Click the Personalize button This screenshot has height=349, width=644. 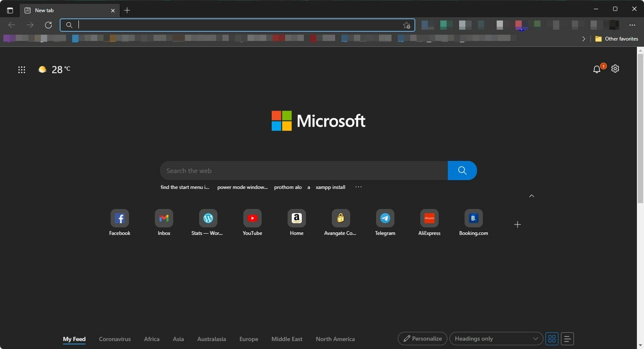pos(422,339)
